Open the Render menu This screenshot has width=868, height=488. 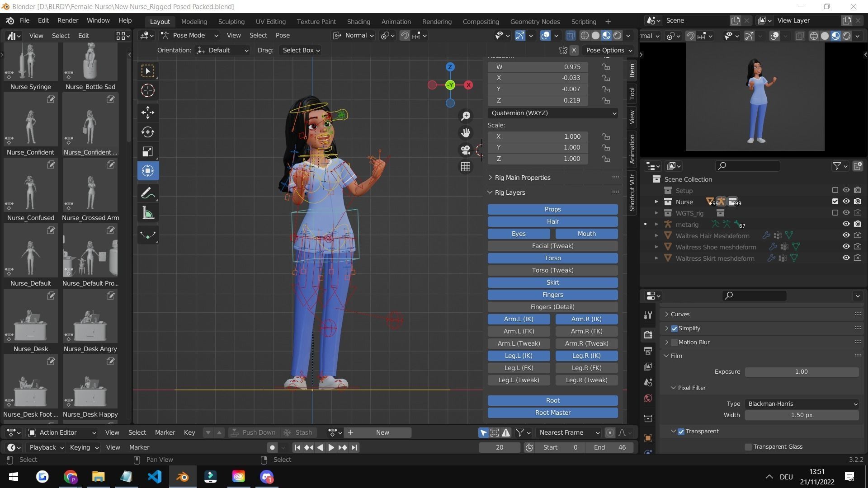[68, 20]
